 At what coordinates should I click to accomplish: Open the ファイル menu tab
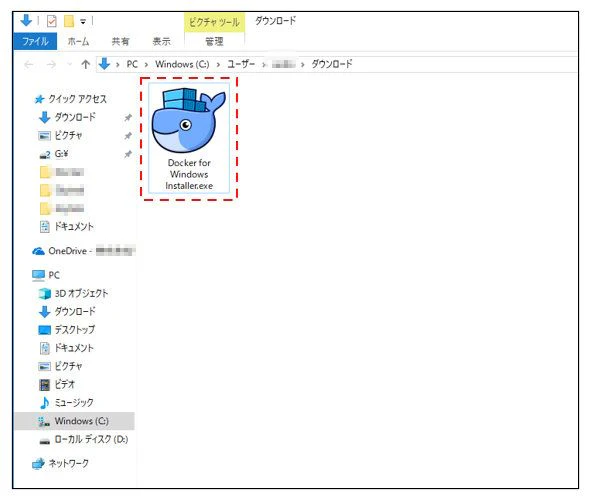point(35,41)
